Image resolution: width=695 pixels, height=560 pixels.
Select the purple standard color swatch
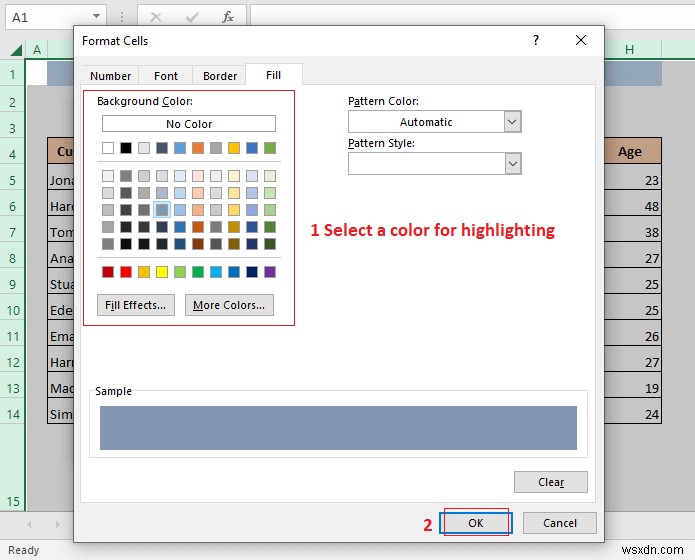270,272
